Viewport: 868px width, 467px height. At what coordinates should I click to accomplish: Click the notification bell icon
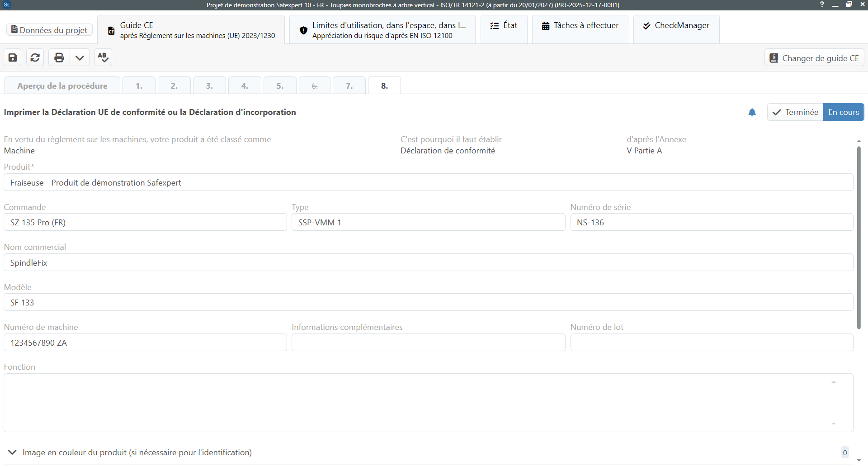coord(752,112)
